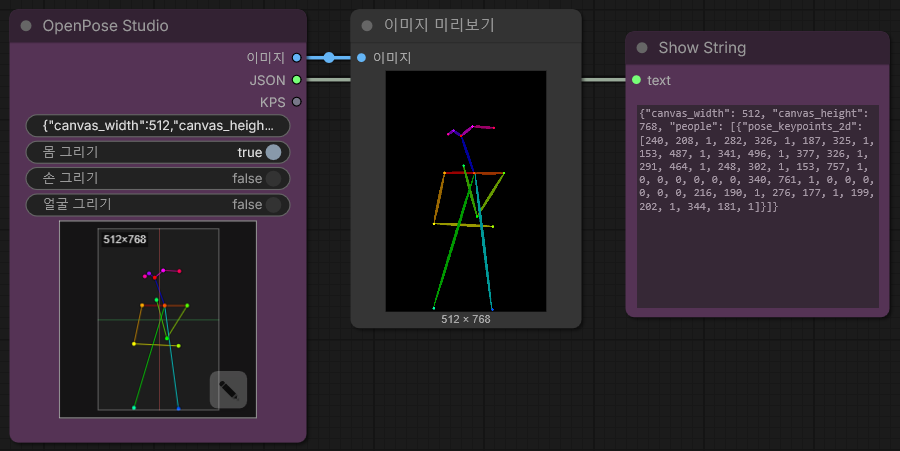900x451 pixels.
Task: Click the 이미지 input label on preview node
Action: pyautogui.click(x=392, y=57)
